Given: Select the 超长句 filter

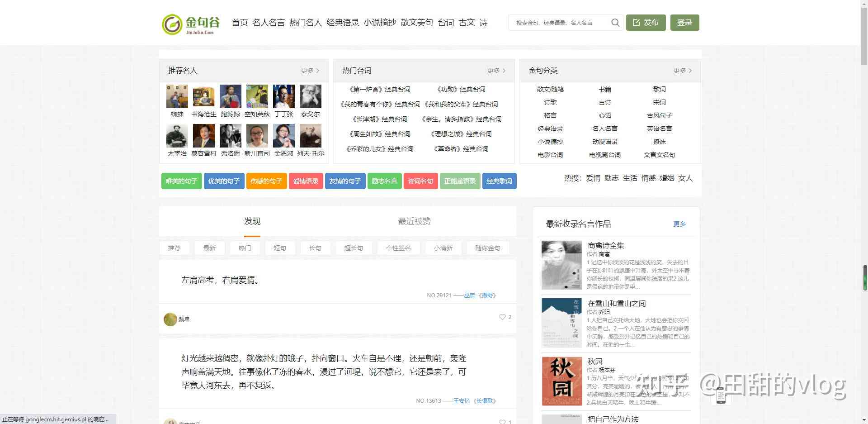Looking at the screenshot, I should click(353, 248).
